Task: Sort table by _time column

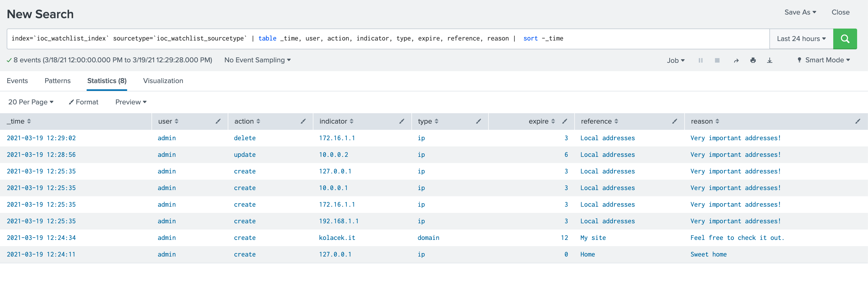Action: coord(19,121)
